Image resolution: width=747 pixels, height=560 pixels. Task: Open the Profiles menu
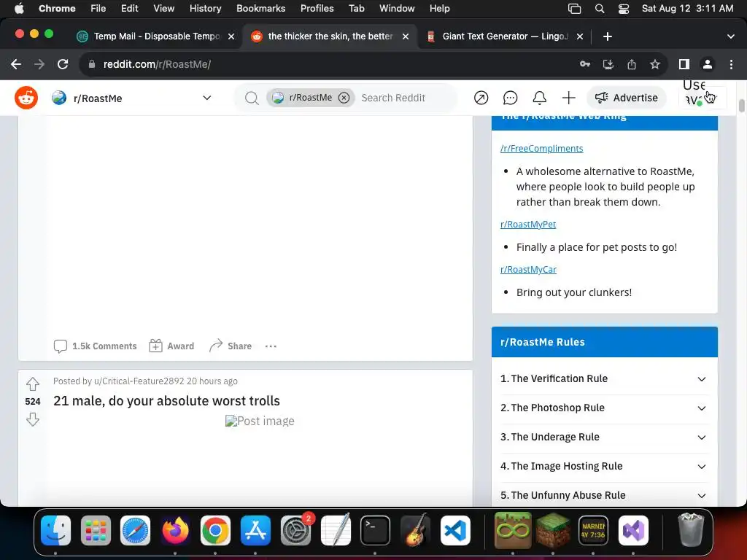coord(317,9)
